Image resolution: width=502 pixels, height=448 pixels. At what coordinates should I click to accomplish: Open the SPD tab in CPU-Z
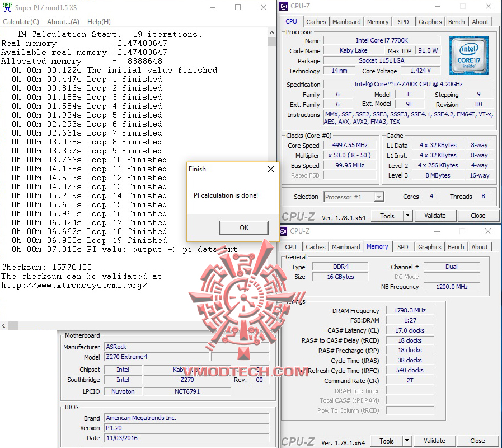click(x=403, y=21)
